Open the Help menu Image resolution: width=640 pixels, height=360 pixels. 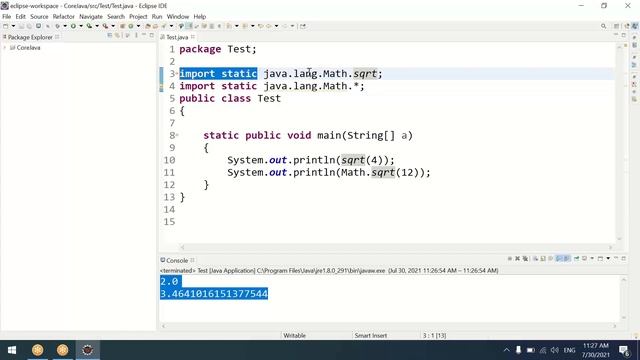click(x=200, y=17)
